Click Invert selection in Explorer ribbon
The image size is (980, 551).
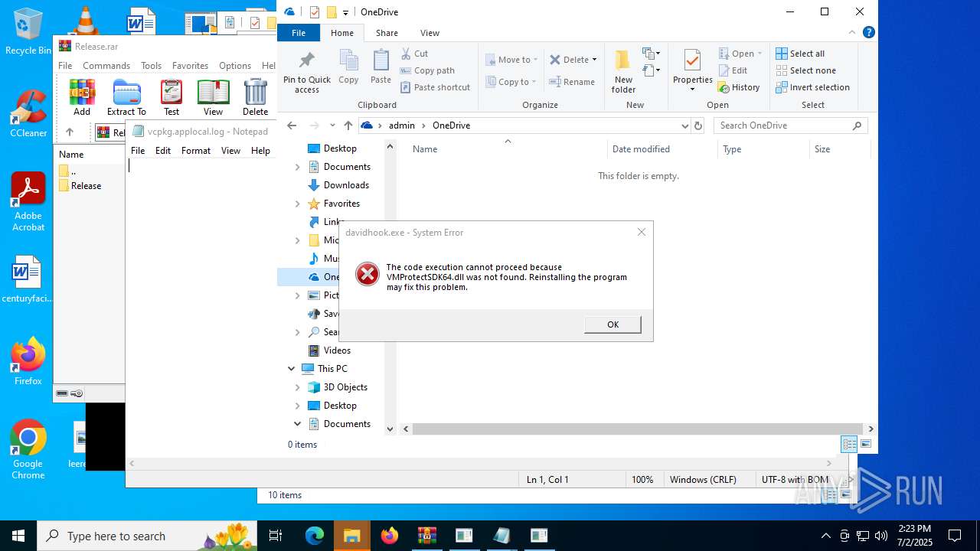coord(813,87)
